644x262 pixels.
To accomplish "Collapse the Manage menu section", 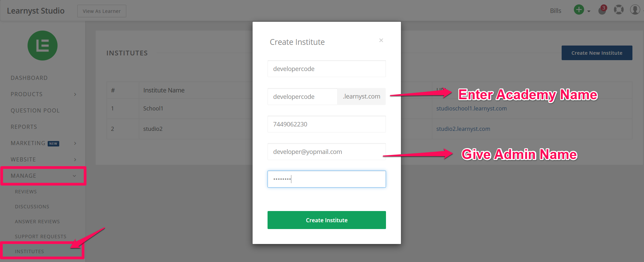I will (x=43, y=176).
